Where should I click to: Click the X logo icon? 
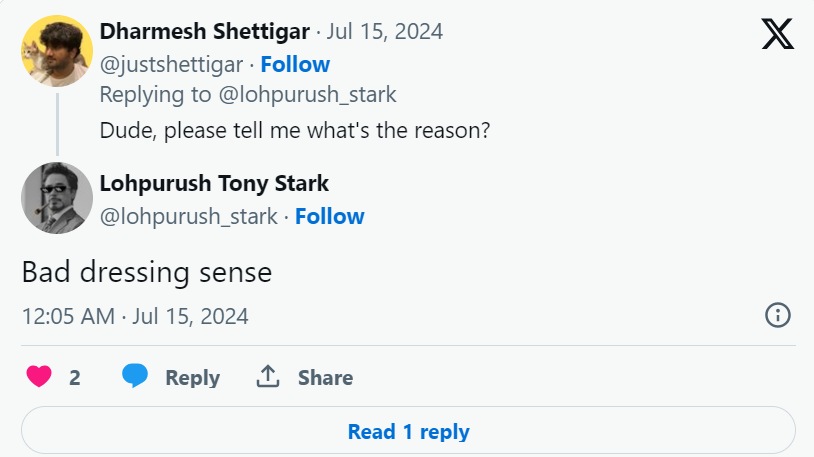pyautogui.click(x=777, y=35)
